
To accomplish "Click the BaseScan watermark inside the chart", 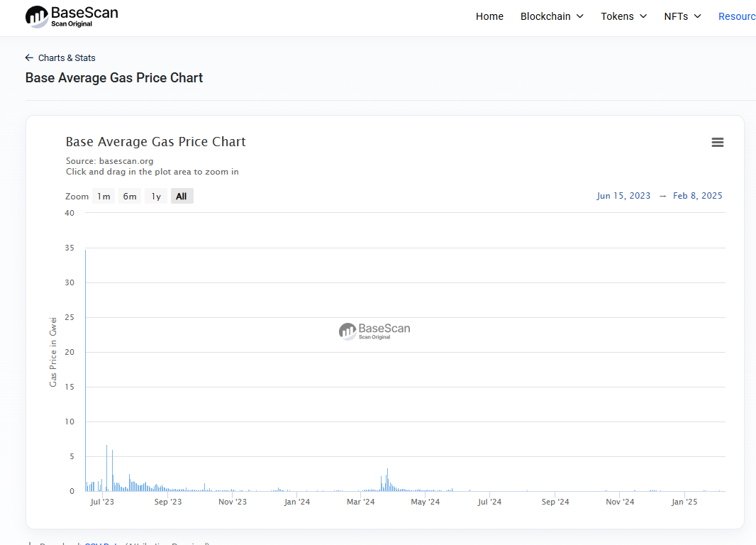I will click(374, 331).
